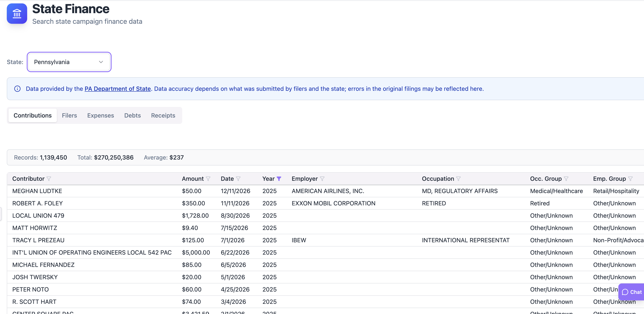Select the MEGHAN LUDTKE contributor cell
This screenshot has width=644, height=314.
pos(37,191)
